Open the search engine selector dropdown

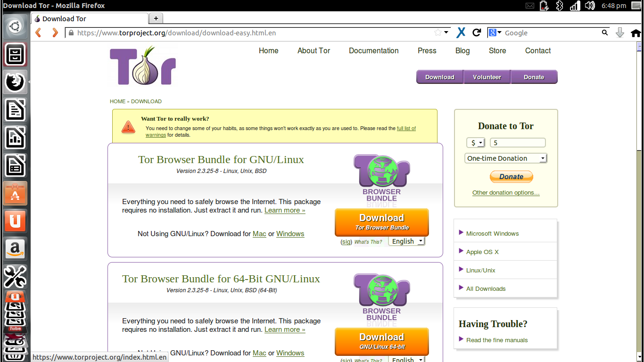pyautogui.click(x=495, y=33)
